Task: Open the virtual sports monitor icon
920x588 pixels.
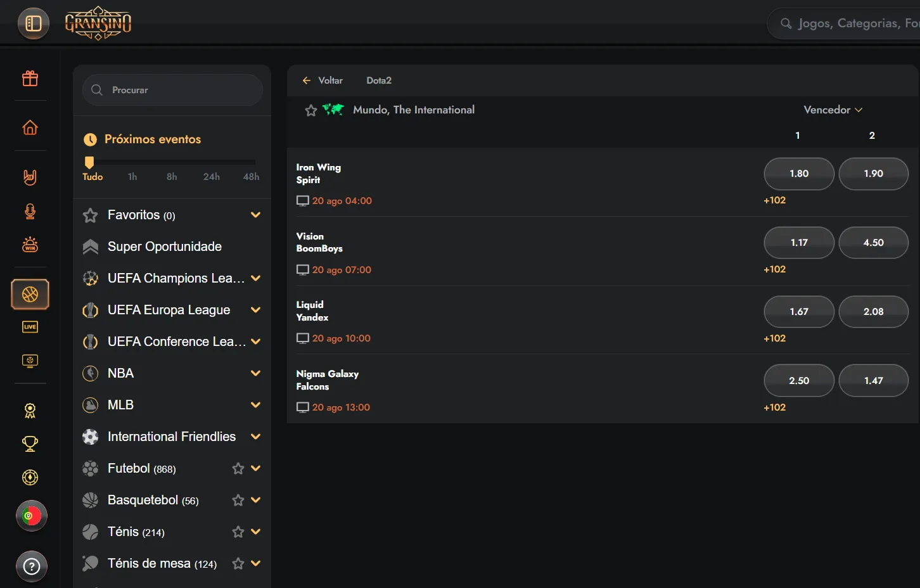Action: [30, 361]
